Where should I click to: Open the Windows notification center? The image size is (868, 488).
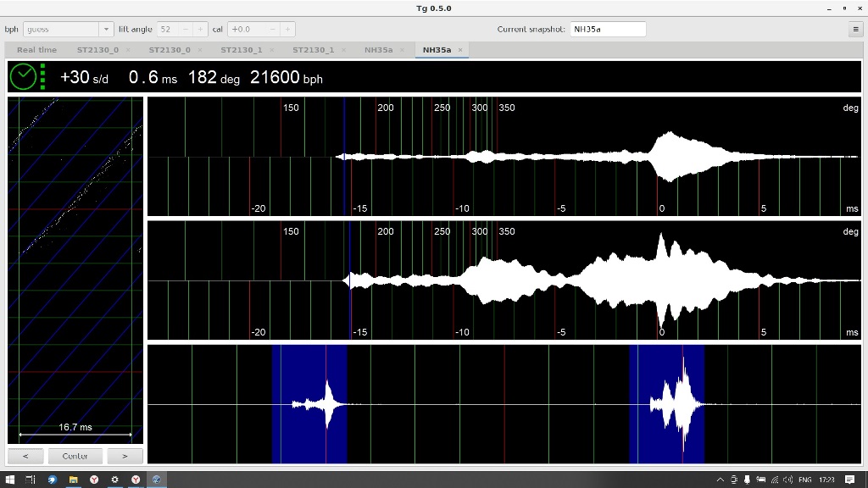click(x=850, y=480)
